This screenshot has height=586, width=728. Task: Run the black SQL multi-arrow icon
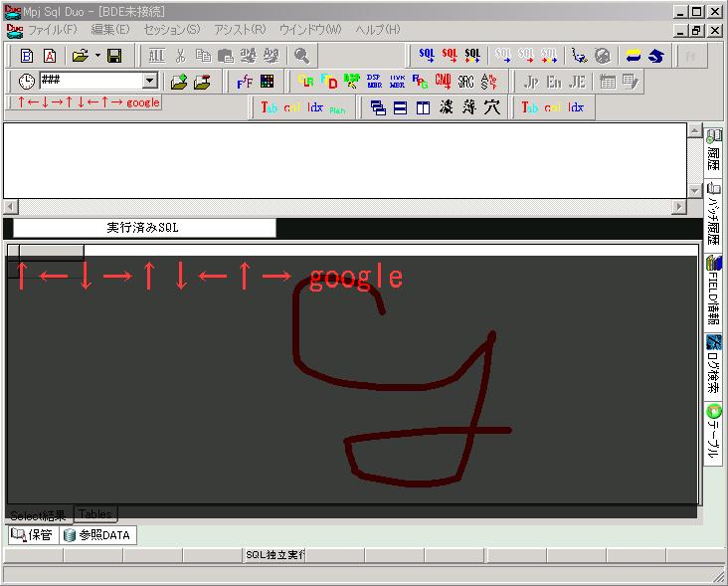(x=472, y=56)
